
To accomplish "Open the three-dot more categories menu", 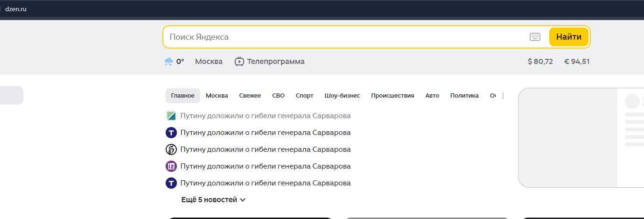I will click(x=503, y=96).
